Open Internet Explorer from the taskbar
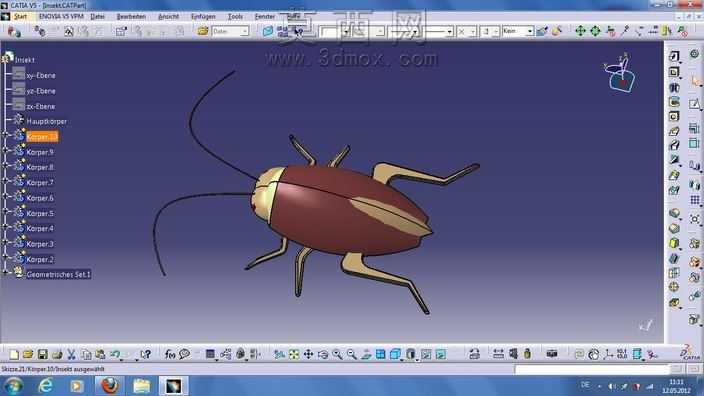The image size is (704, 396). click(46, 386)
